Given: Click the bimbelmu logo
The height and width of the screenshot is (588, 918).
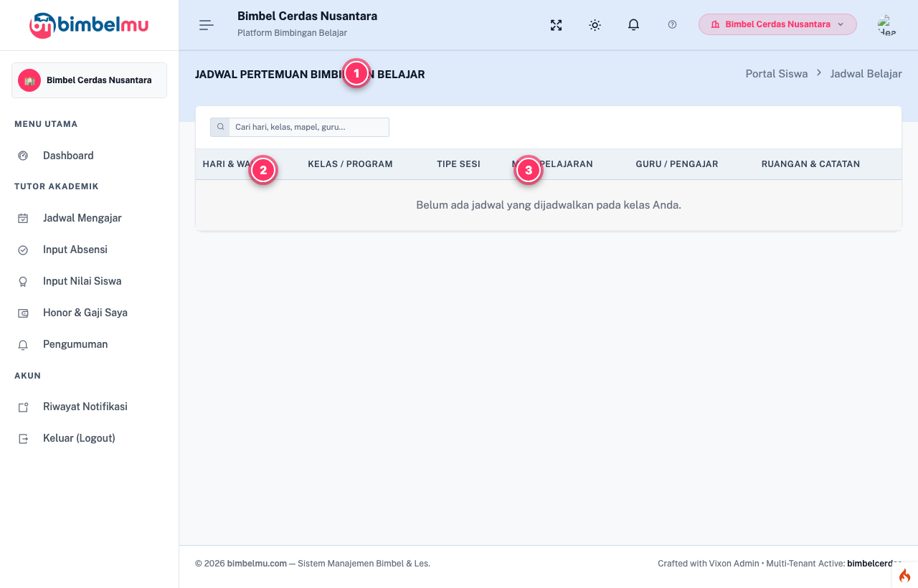Looking at the screenshot, I should (x=89, y=25).
